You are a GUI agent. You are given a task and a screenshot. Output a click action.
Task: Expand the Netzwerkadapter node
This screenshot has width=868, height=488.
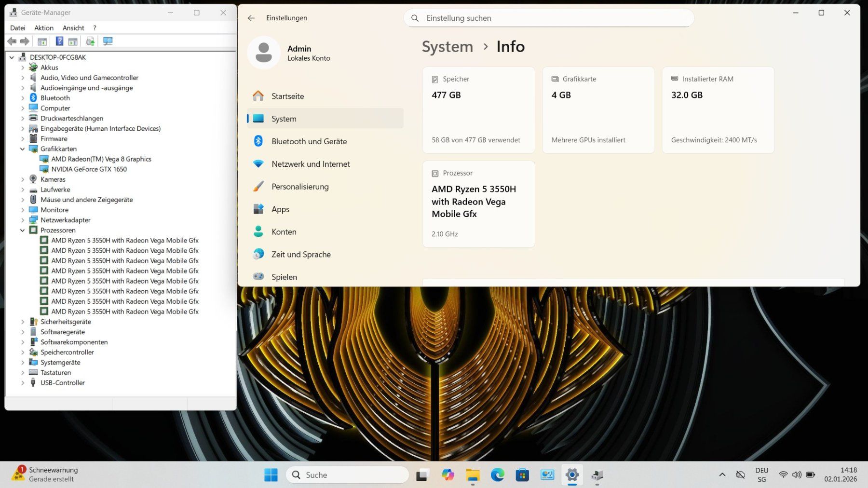[x=22, y=220]
